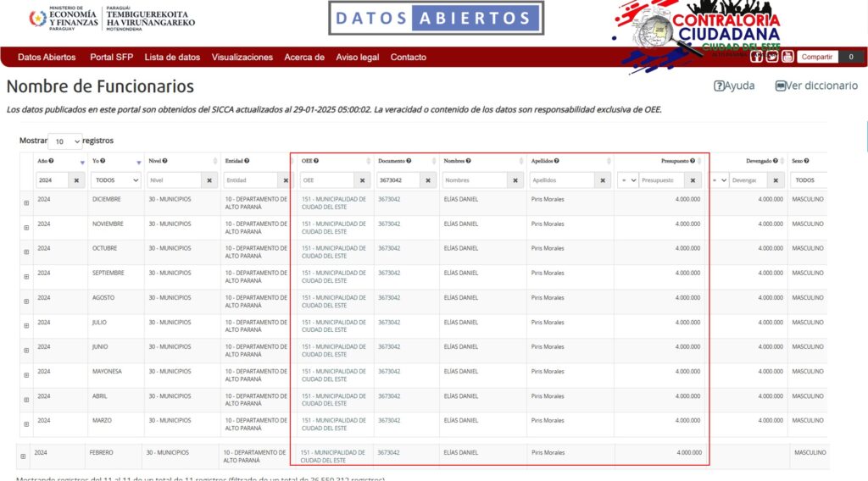Open the Mostrar registros count dropdown
The height and width of the screenshot is (481, 868).
point(64,141)
